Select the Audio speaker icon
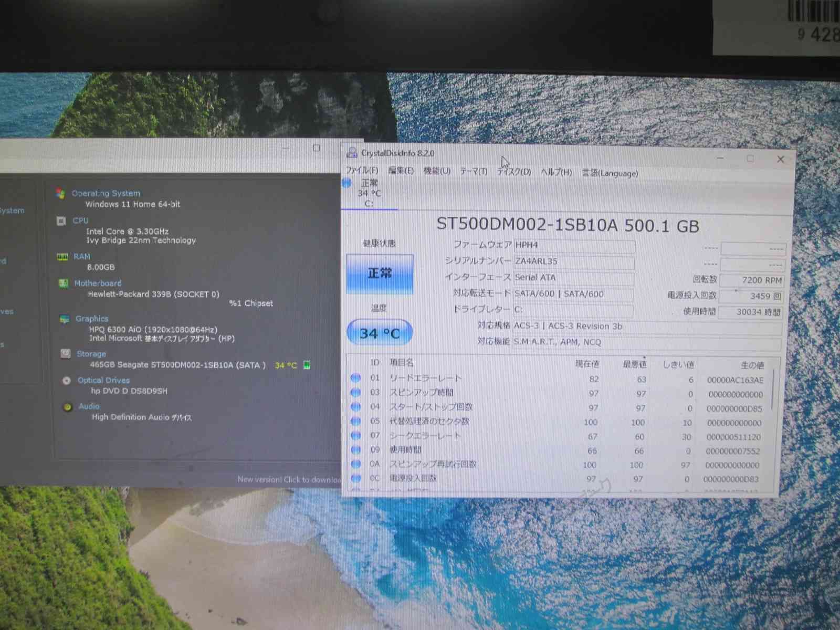This screenshot has width=840, height=630. [67, 406]
